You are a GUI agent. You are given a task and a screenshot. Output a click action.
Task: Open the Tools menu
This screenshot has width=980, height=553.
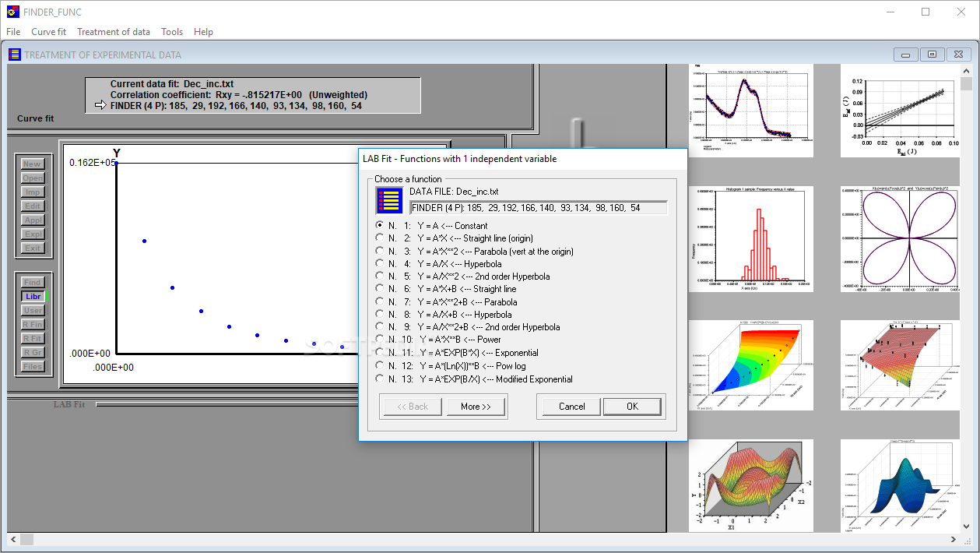[172, 32]
